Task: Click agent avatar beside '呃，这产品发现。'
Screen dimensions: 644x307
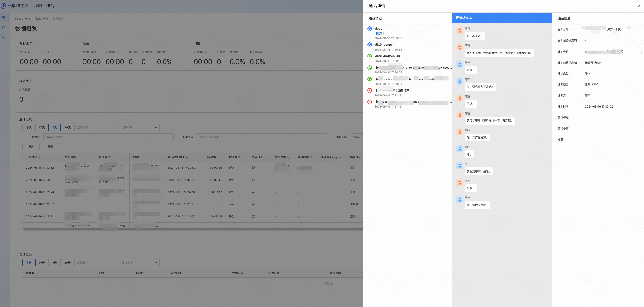Action: pyautogui.click(x=460, y=132)
